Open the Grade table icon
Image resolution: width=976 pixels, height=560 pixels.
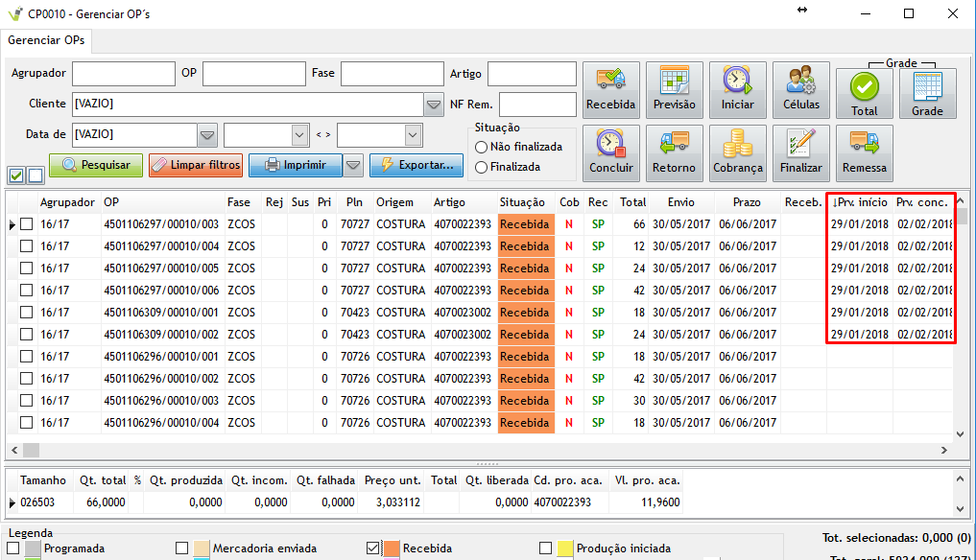click(x=927, y=94)
